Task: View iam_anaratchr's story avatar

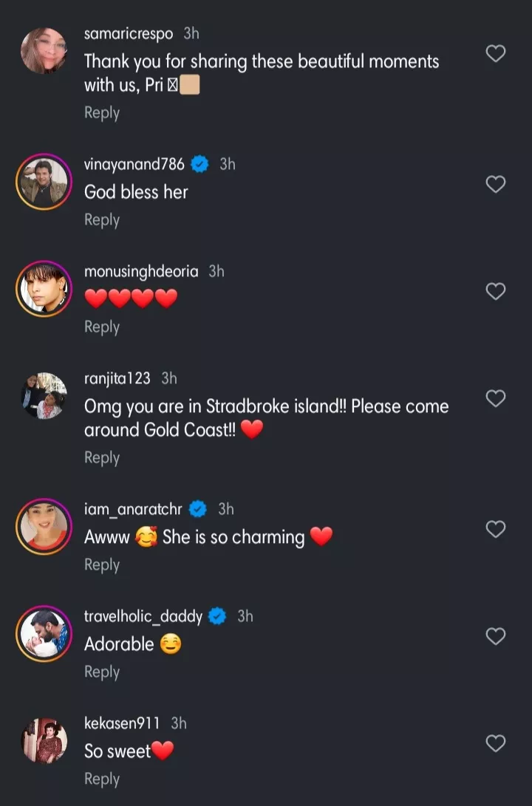Action: (44, 527)
